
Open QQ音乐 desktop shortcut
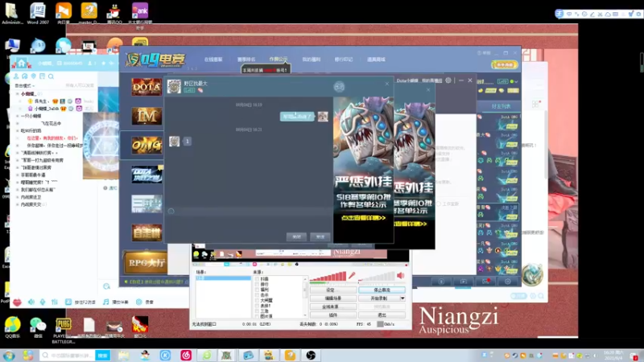12,325
